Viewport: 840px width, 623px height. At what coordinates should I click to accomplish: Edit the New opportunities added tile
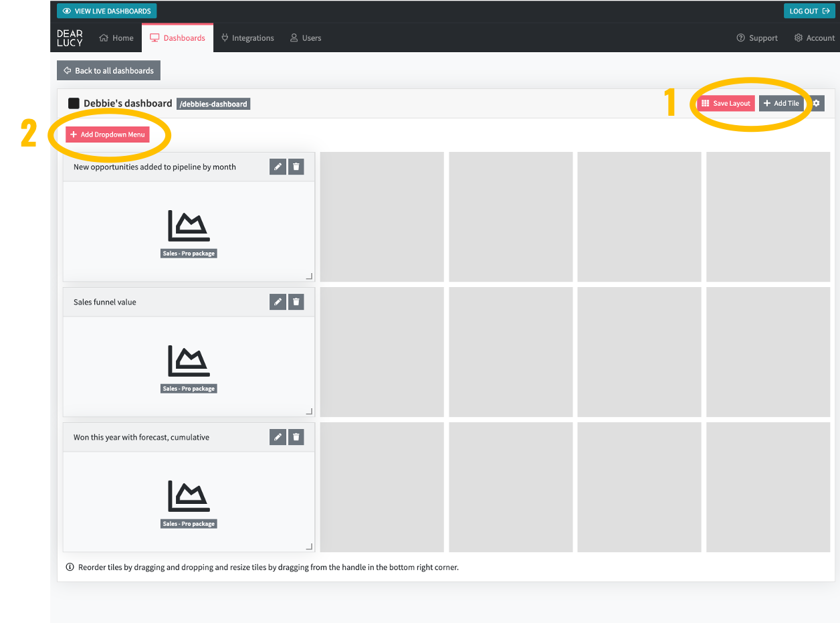point(278,167)
